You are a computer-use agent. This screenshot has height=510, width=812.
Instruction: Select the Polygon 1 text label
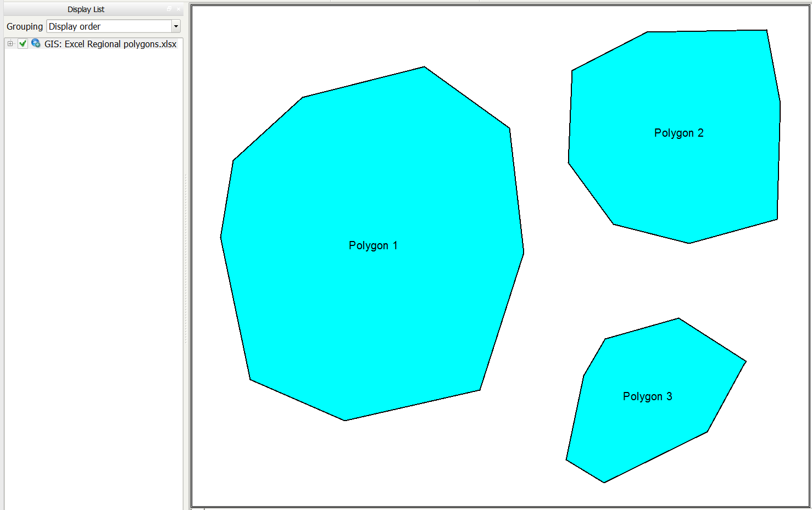pyautogui.click(x=373, y=245)
